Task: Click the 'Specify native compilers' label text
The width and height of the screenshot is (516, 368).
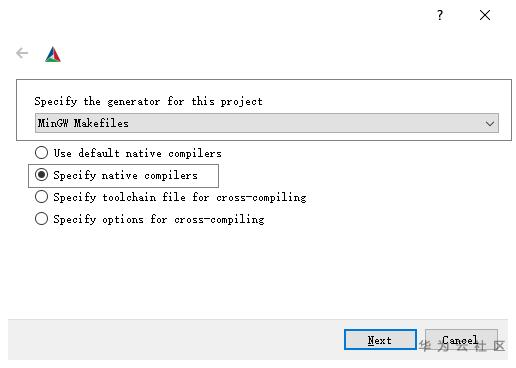Action: tap(125, 175)
